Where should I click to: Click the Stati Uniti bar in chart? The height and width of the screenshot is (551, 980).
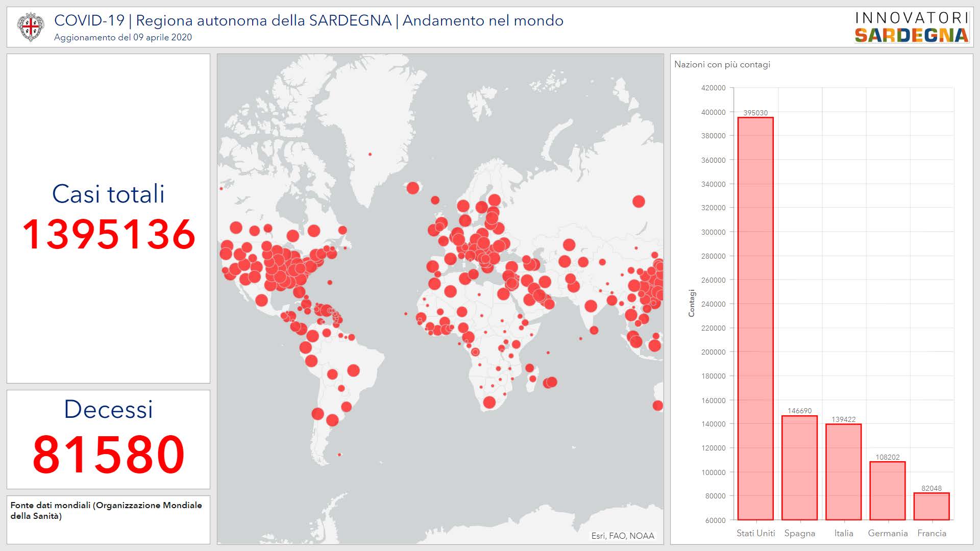755,318
